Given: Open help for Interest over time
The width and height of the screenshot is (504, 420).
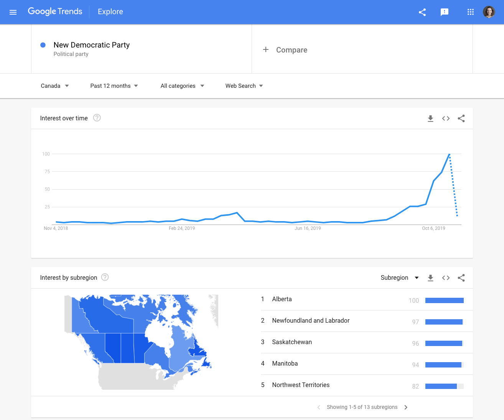Looking at the screenshot, I should click(97, 118).
